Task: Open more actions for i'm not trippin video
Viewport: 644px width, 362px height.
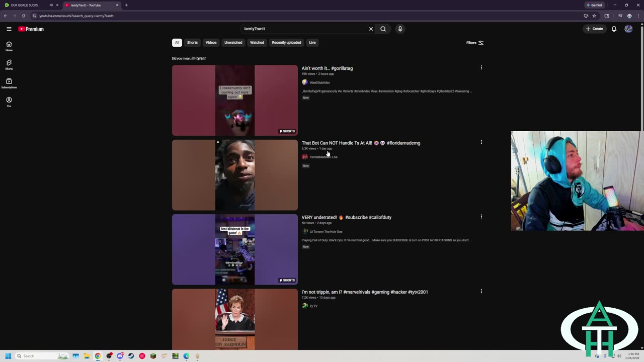Action: click(x=481, y=291)
